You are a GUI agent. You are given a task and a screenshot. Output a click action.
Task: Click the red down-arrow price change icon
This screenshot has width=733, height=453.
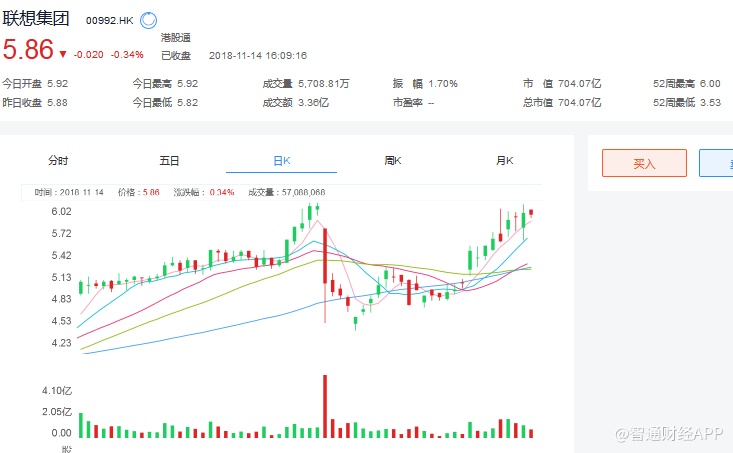pyautogui.click(x=63, y=54)
